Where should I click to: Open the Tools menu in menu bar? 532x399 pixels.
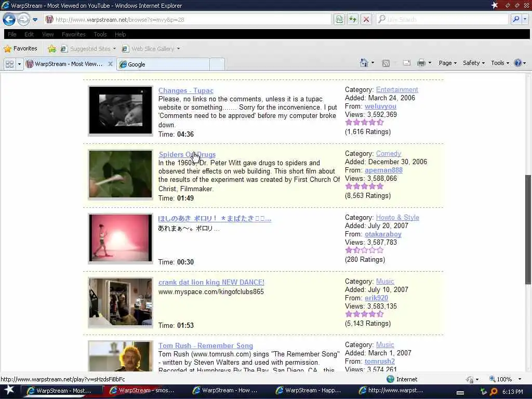[100, 34]
